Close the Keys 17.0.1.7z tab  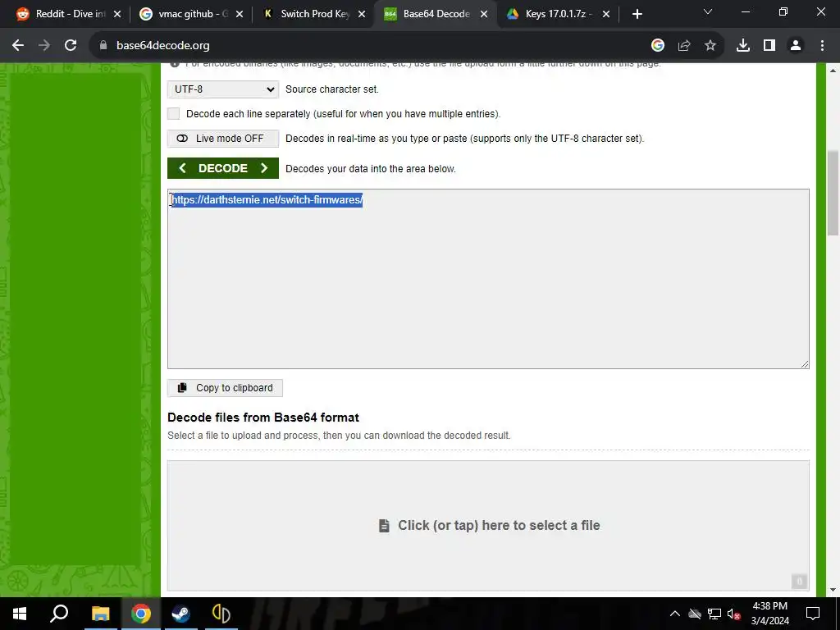(606, 14)
